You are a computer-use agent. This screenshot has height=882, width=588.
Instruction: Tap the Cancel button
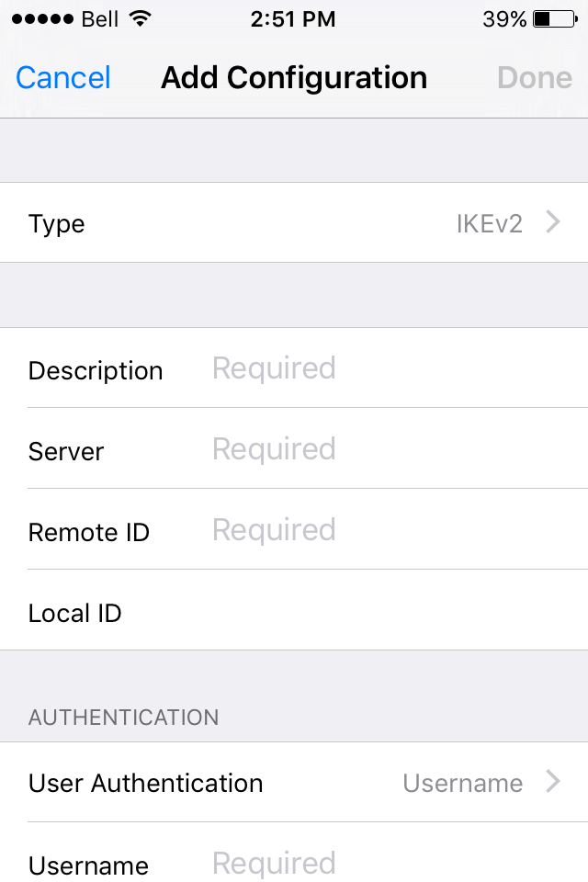pyautogui.click(x=63, y=77)
